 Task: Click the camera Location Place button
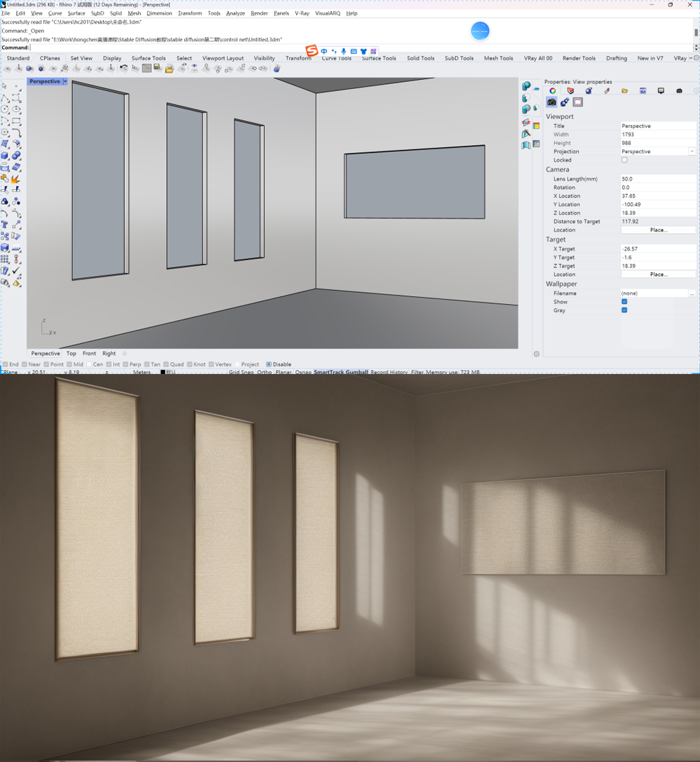[x=658, y=230]
